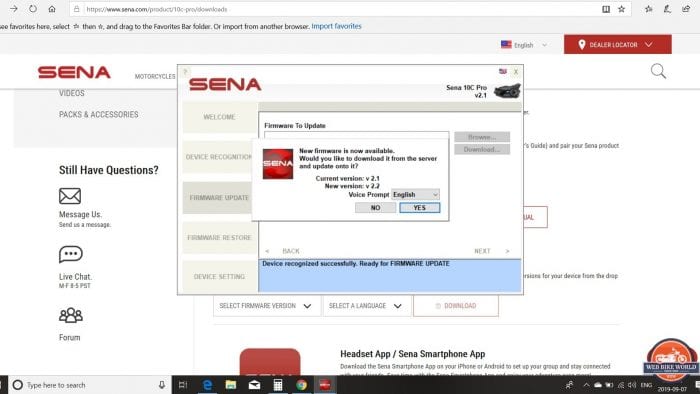This screenshot has width=700, height=394.
Task: Select the Firmware Restore tab
Action: pyautogui.click(x=219, y=237)
